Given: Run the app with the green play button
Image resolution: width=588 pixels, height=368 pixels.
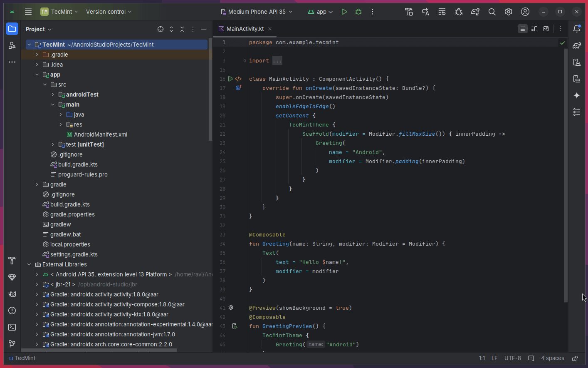Looking at the screenshot, I should pyautogui.click(x=344, y=12).
